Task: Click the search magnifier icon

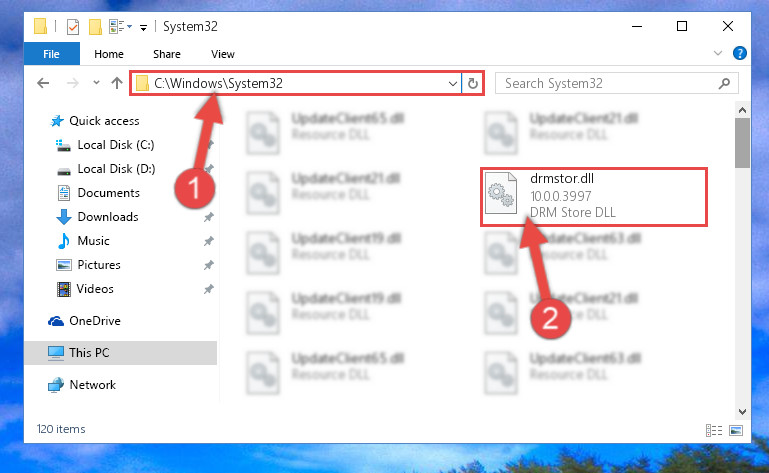Action: pos(724,83)
